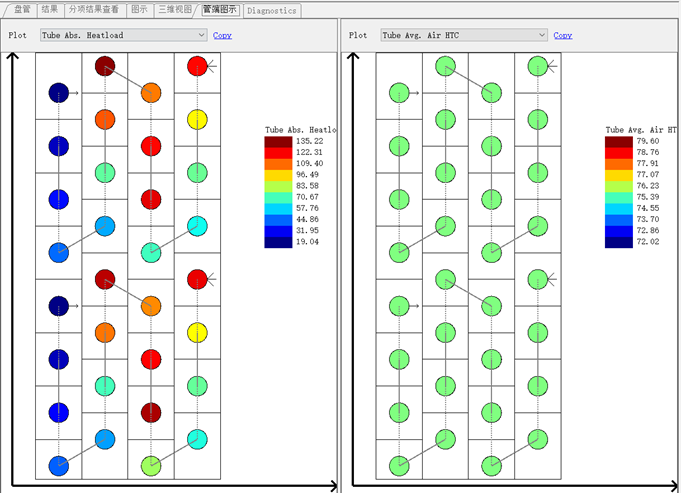
Task: Click the 135.22 legend value
Action: [310, 141]
